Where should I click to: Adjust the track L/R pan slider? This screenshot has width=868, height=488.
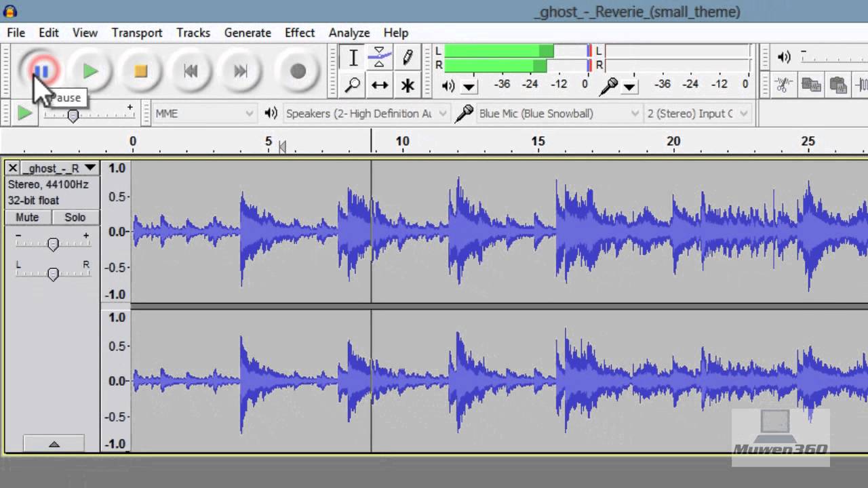tap(53, 274)
